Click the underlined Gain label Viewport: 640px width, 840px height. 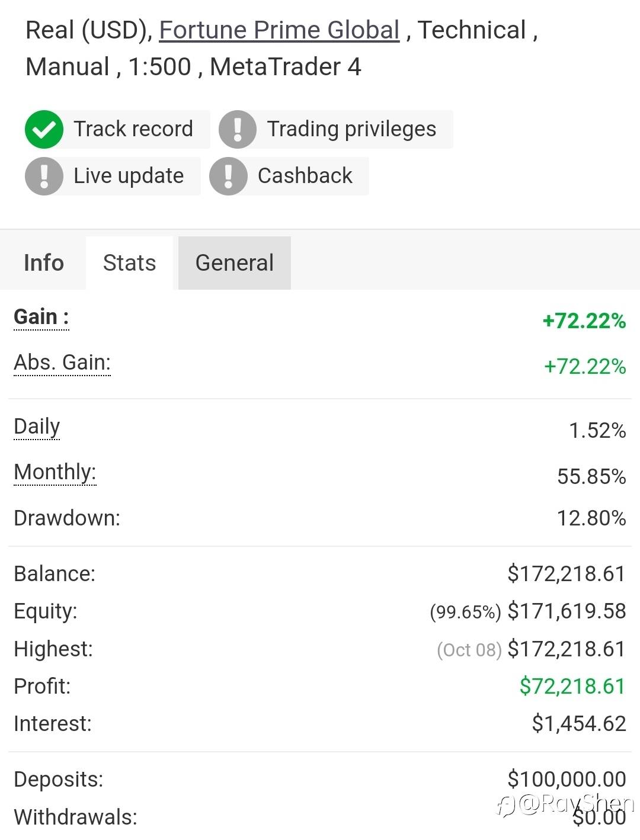[x=41, y=317]
